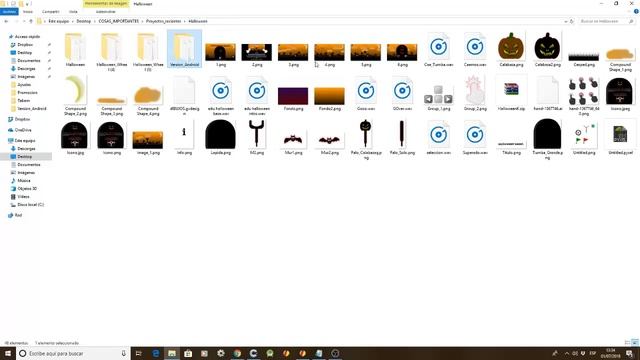The image size is (640, 360).
Task: Open Descargas under Acceso rápido
Action: click(x=26, y=69)
